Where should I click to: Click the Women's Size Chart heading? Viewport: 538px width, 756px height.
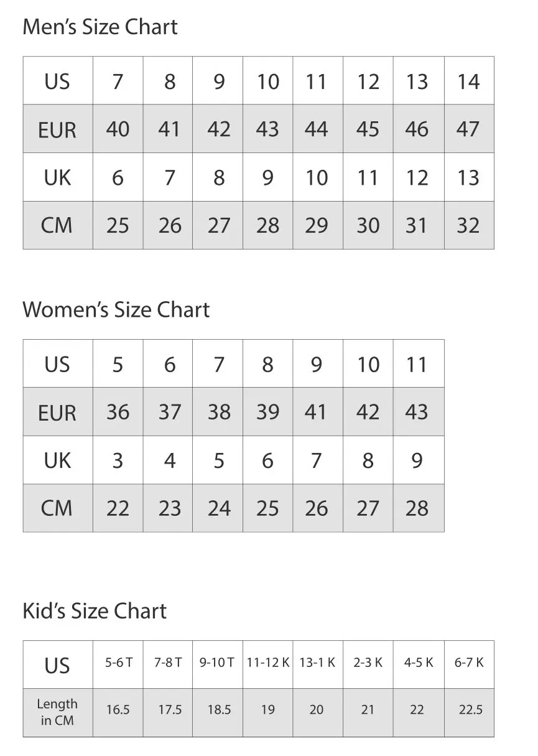pyautogui.click(x=116, y=310)
